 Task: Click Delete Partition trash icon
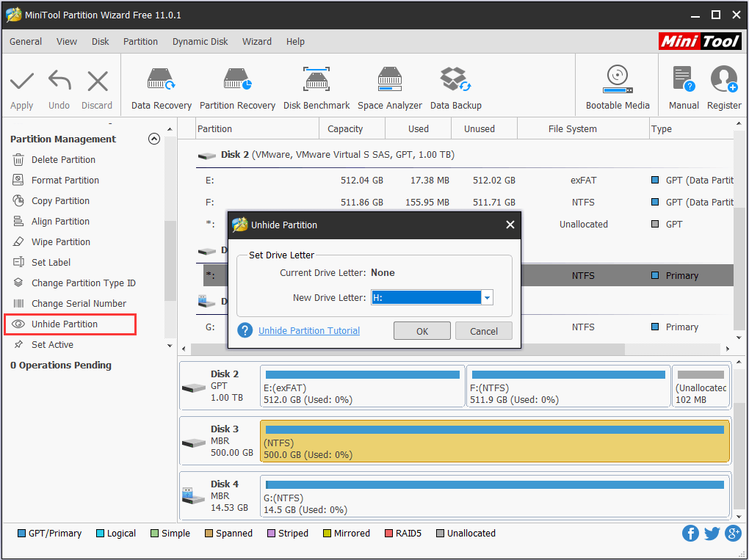pos(18,159)
